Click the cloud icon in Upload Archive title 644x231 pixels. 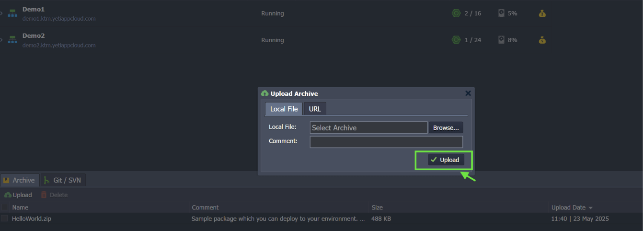(265, 93)
